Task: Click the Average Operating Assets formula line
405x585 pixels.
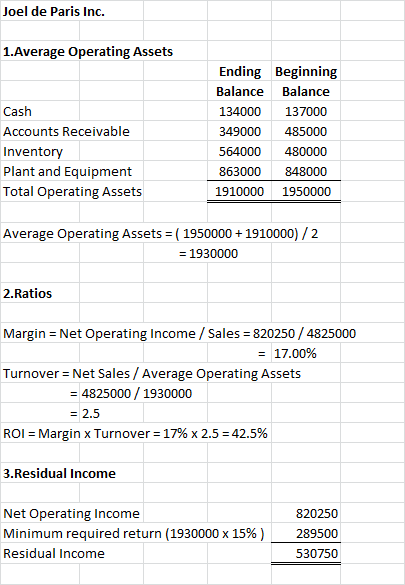Action: coord(161,234)
